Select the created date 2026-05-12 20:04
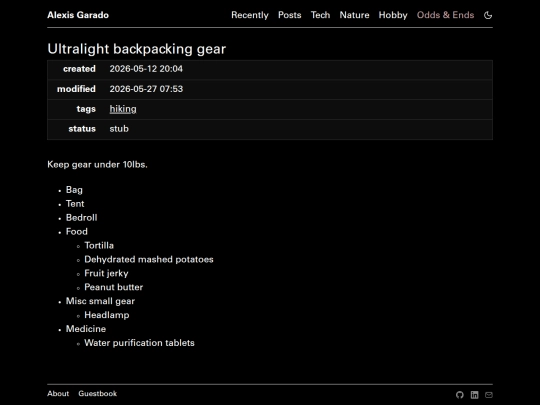 [146, 69]
